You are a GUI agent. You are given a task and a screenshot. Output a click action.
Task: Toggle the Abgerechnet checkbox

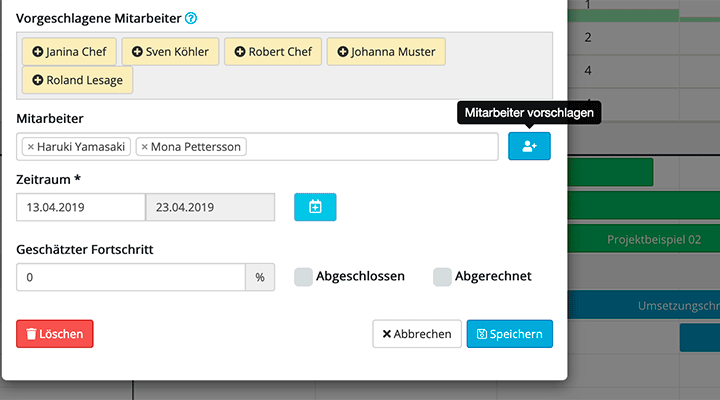442,277
